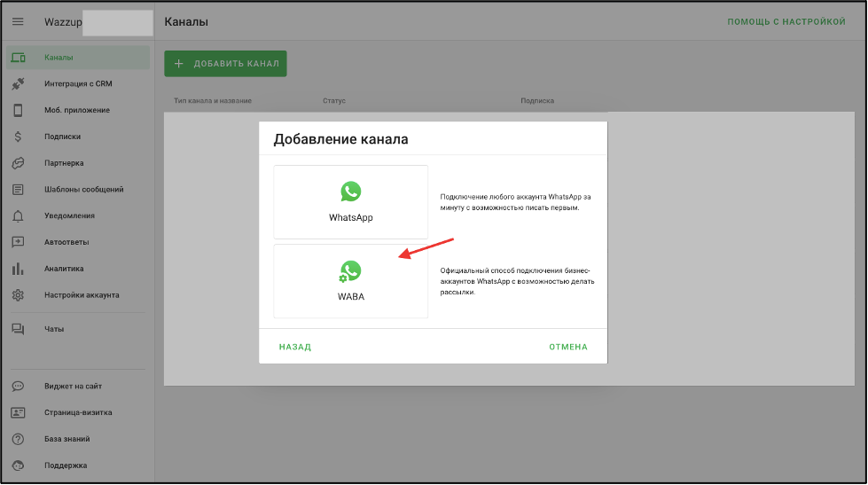This screenshot has height=485, width=868.
Task: Select the WABA channel card
Action: [x=350, y=281]
